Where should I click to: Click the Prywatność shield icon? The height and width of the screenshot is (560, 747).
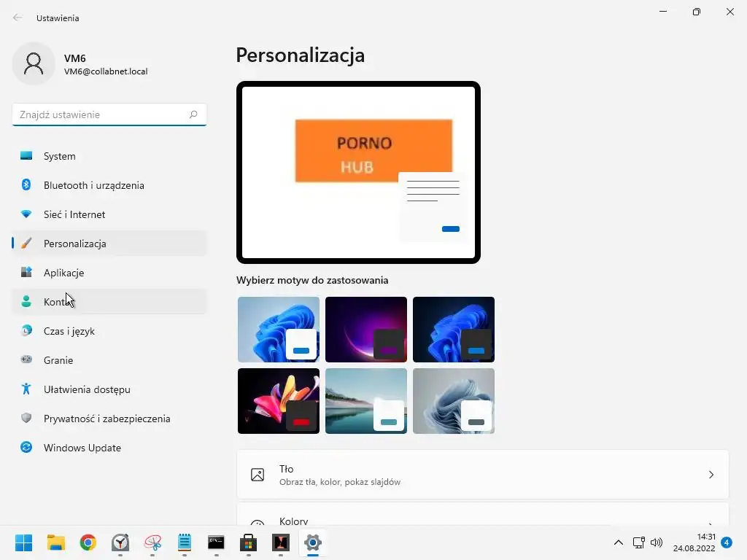(x=26, y=418)
